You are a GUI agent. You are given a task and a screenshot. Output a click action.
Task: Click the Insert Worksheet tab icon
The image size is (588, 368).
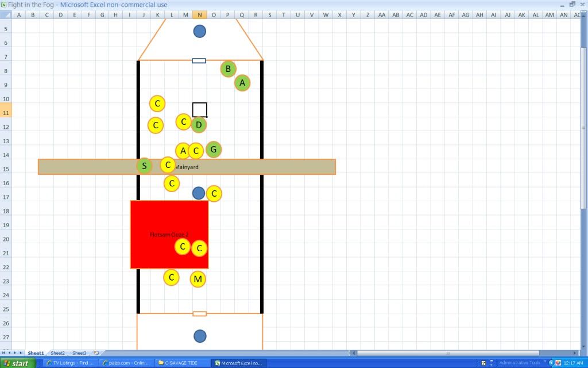point(96,353)
